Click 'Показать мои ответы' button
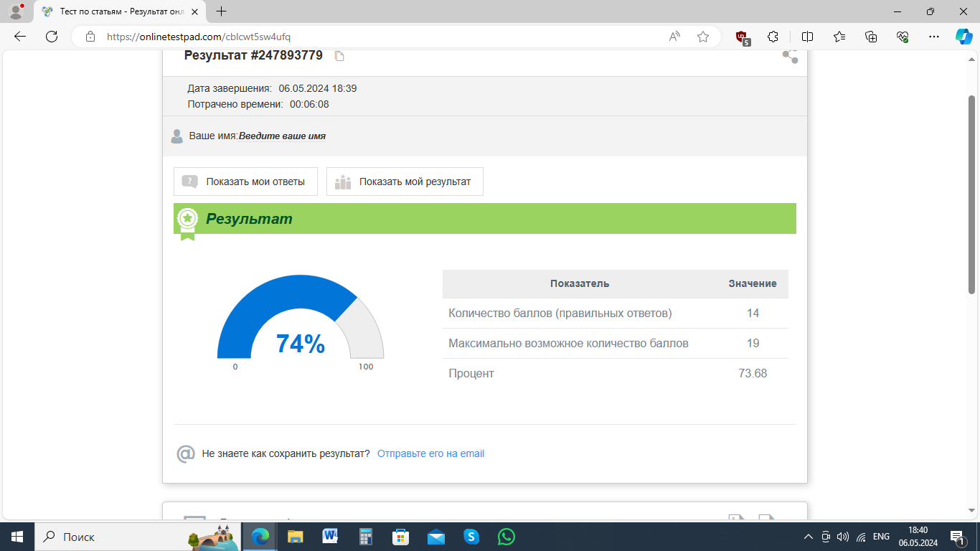The image size is (980, 551). (245, 182)
